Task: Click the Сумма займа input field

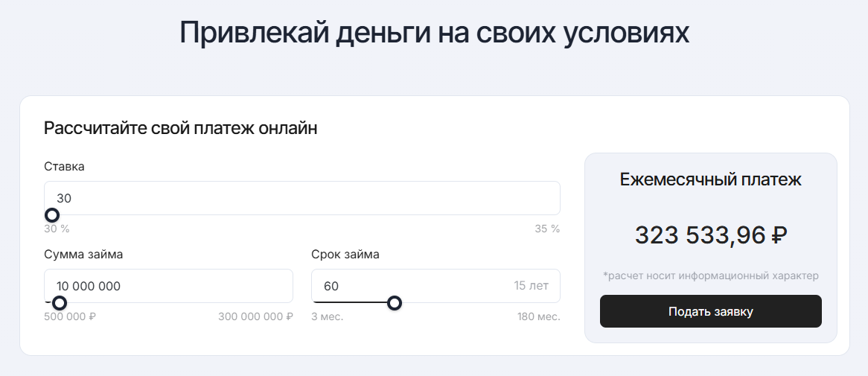Action: coord(168,286)
